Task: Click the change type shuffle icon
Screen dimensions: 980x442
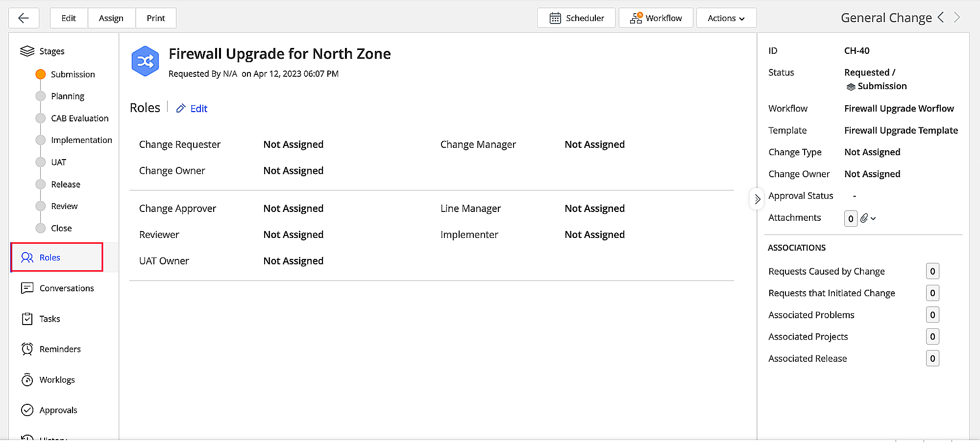Action: point(145,61)
